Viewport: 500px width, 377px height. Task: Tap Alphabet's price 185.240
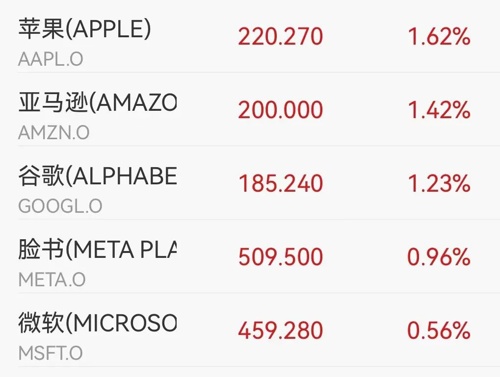tap(281, 183)
